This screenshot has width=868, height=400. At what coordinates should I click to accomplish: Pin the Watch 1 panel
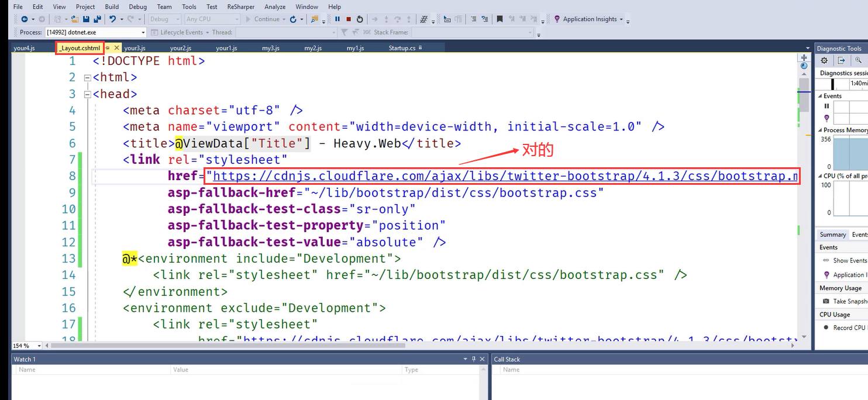click(474, 359)
